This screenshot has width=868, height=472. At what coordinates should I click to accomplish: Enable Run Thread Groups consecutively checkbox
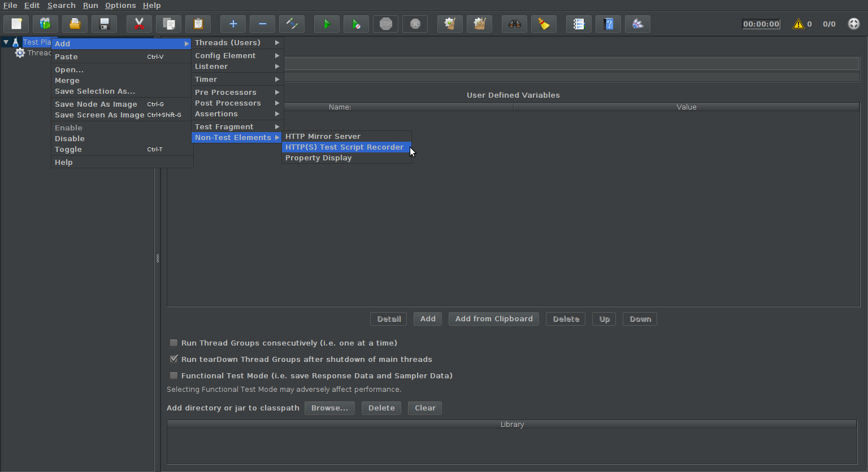(173, 343)
